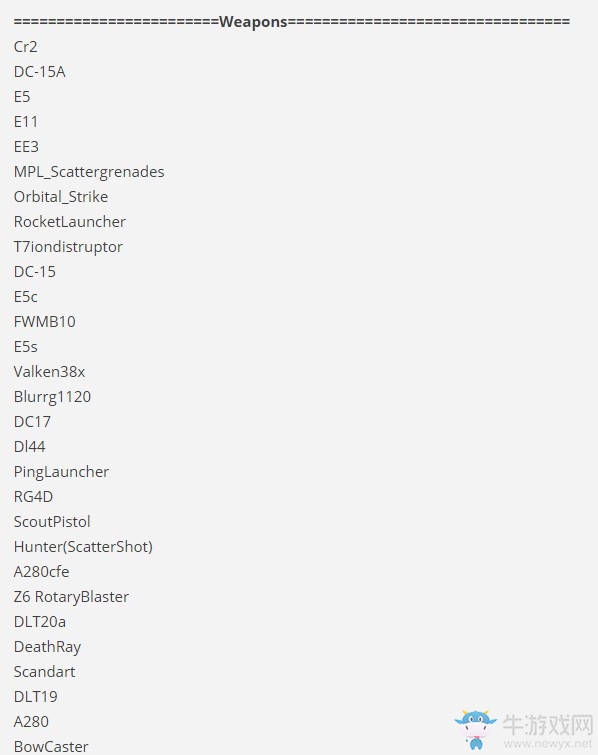Click the RocketLauncher item
598x755 pixels.
coord(70,222)
